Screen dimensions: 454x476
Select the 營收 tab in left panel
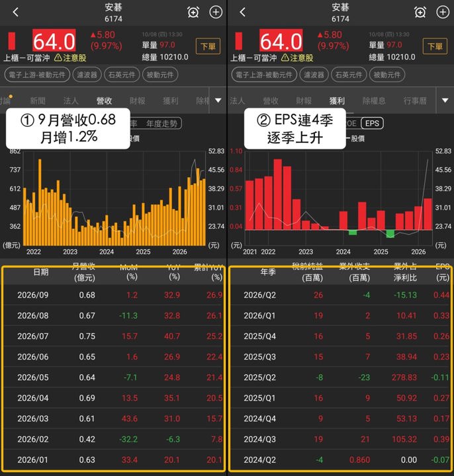[x=104, y=100]
